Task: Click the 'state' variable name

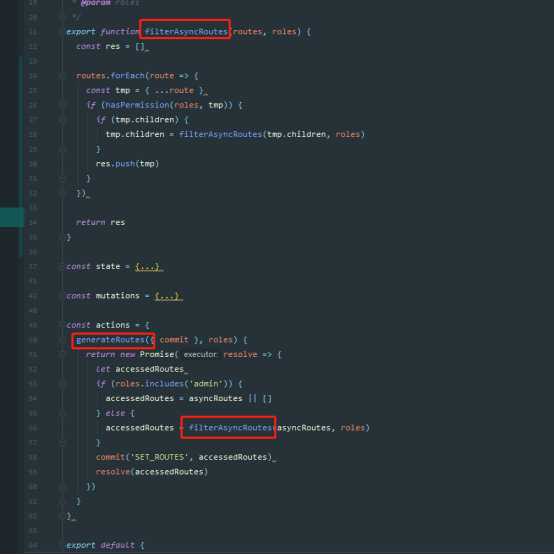Action: (108, 267)
